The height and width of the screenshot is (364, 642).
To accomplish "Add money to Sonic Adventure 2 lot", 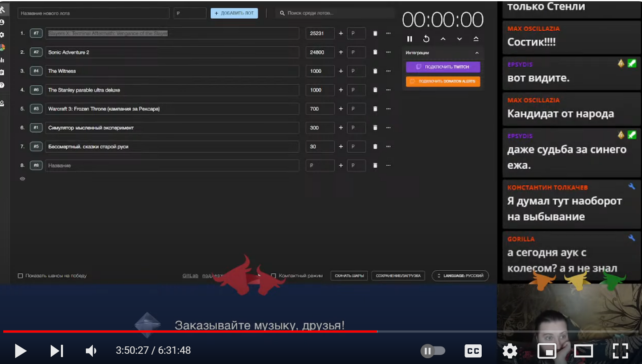I will [341, 52].
